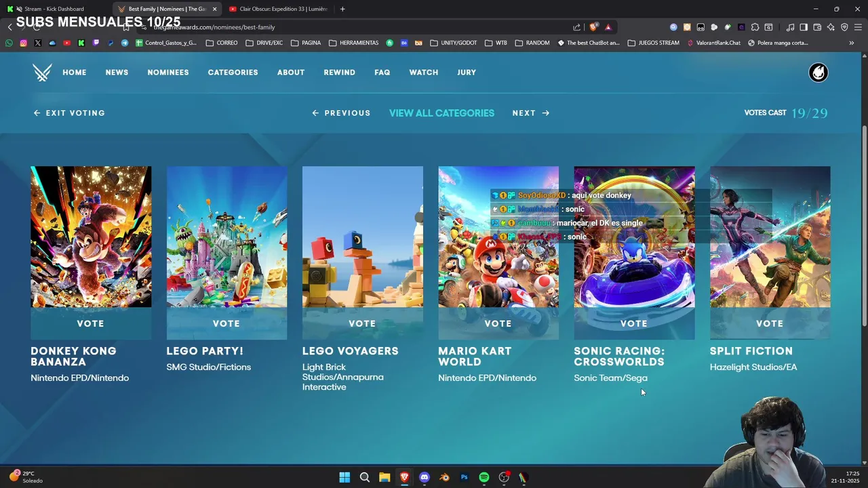Open WTB bookmarks folder
868x488 pixels.
click(496, 43)
